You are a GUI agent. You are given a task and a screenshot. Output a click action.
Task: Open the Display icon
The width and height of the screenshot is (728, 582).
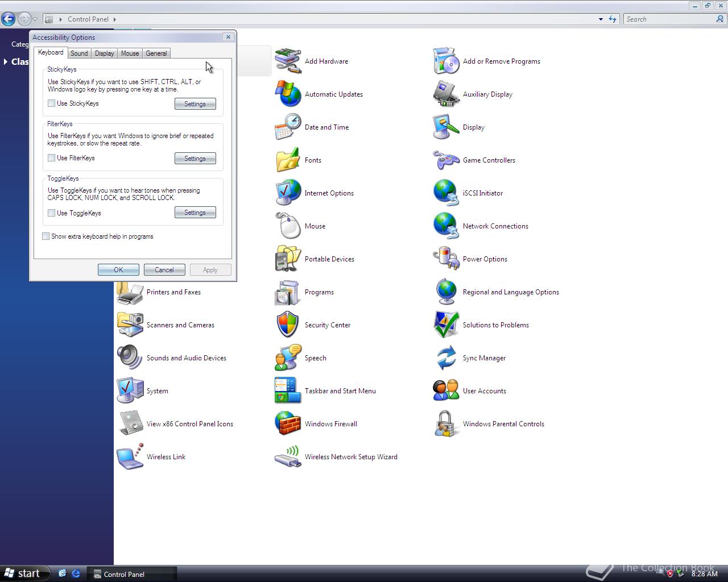coord(446,127)
